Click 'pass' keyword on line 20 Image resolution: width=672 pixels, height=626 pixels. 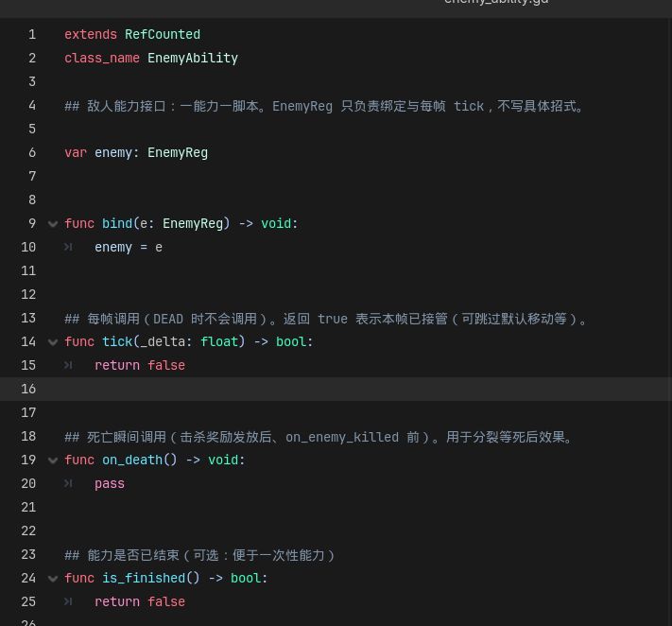coord(110,483)
